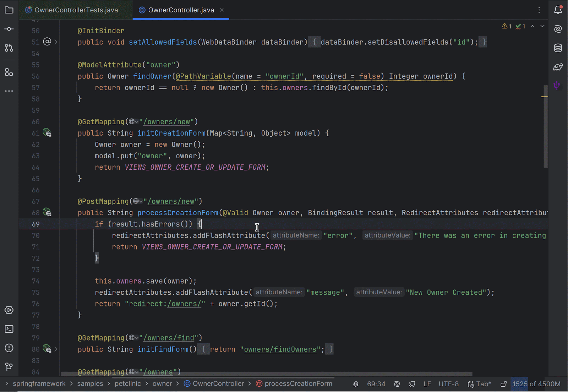Open the LF line separator selector
The width and height of the screenshot is (568, 392).
click(427, 384)
